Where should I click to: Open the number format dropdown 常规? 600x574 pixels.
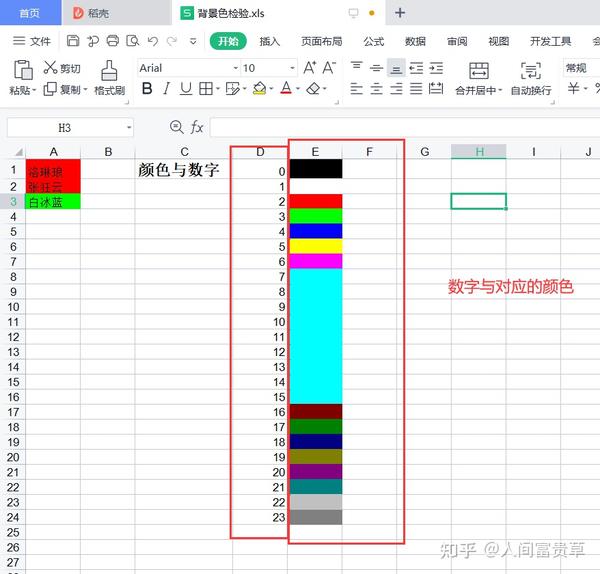click(582, 68)
